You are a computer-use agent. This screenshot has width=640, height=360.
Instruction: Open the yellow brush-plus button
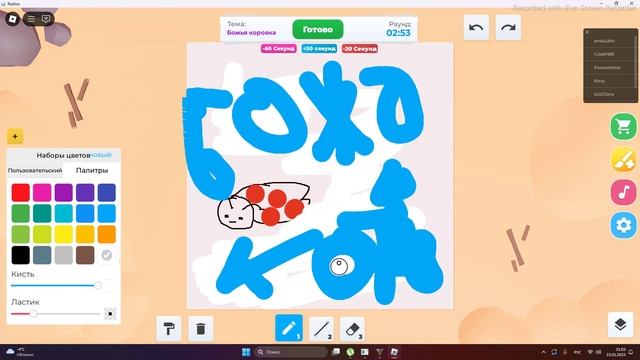click(623, 159)
